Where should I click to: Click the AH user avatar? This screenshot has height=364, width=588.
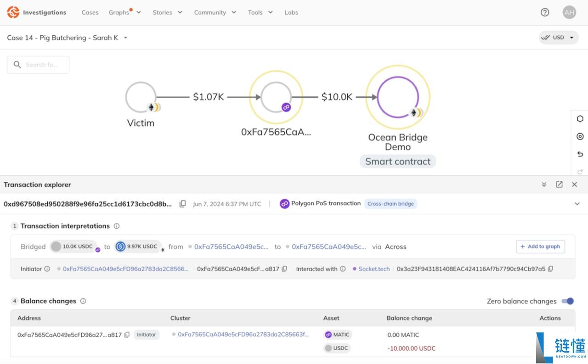pyautogui.click(x=569, y=12)
